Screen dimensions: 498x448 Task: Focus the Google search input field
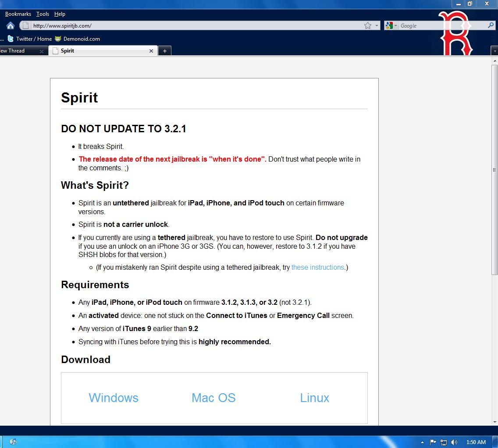441,26
